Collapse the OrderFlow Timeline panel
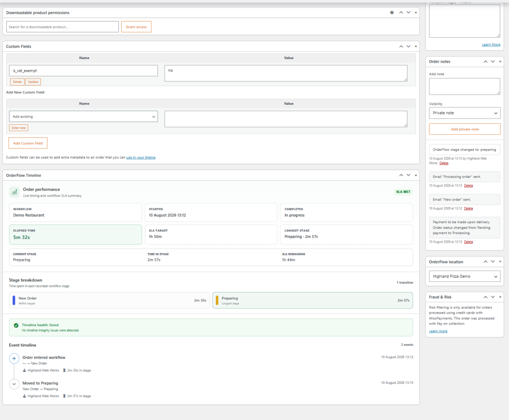The height and width of the screenshot is (420, 509). coord(416,175)
